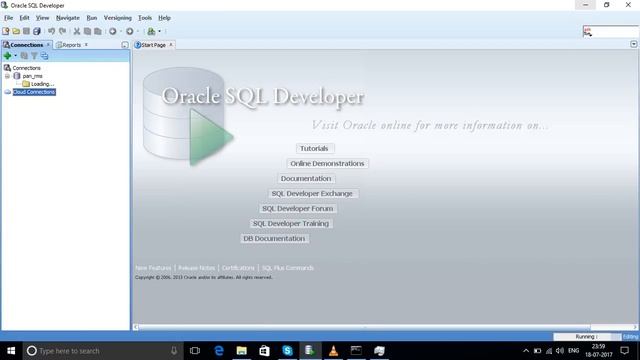640x360 pixels.
Task: Open the Versioning menu
Action: click(118, 18)
